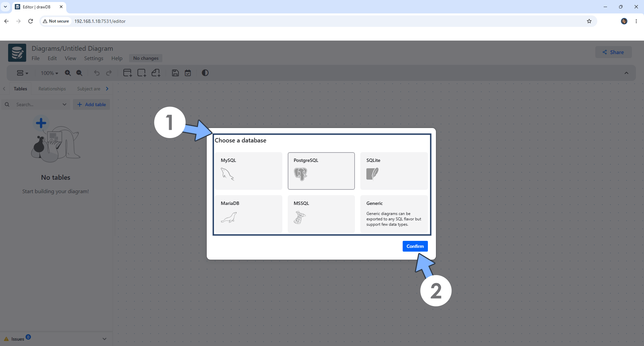The height and width of the screenshot is (346, 644).
Task: Select the MySQL database card
Action: pyautogui.click(x=249, y=171)
